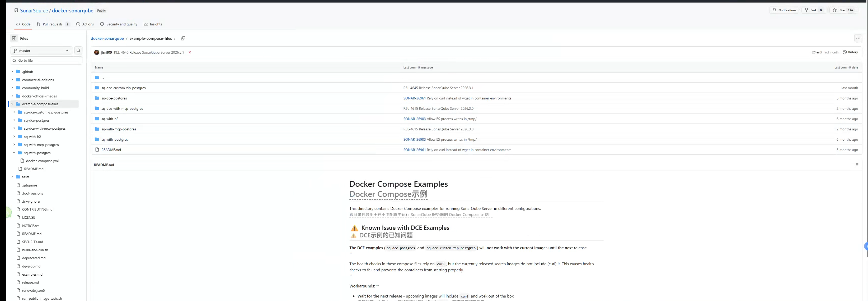868x301 pixels.
Task: Open renovate.json5 in file tree
Action: coord(33,290)
